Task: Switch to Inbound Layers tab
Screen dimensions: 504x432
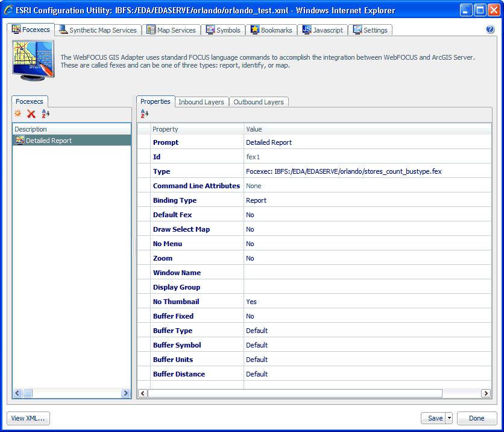Action: tap(201, 102)
